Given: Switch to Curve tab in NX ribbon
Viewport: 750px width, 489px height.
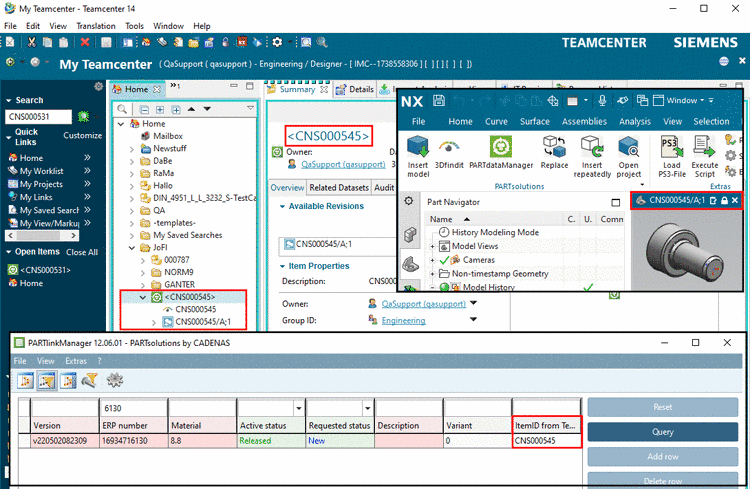Looking at the screenshot, I should pyautogui.click(x=496, y=122).
